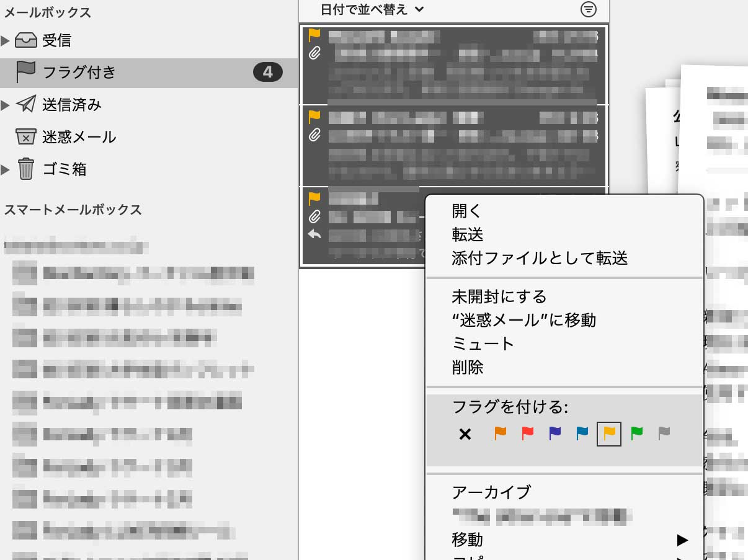Click アーカイブ in the context menu
The image size is (748, 560).
click(491, 492)
